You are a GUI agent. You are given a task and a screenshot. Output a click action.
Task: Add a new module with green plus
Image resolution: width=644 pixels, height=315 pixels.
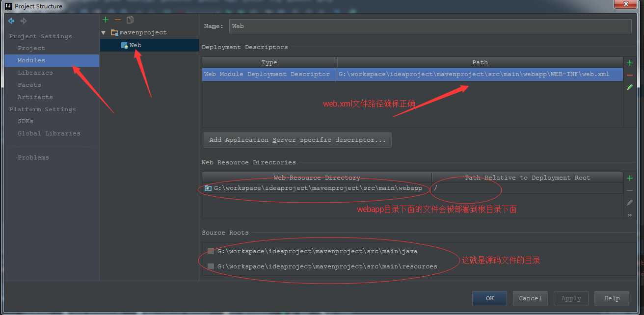pyautogui.click(x=106, y=20)
